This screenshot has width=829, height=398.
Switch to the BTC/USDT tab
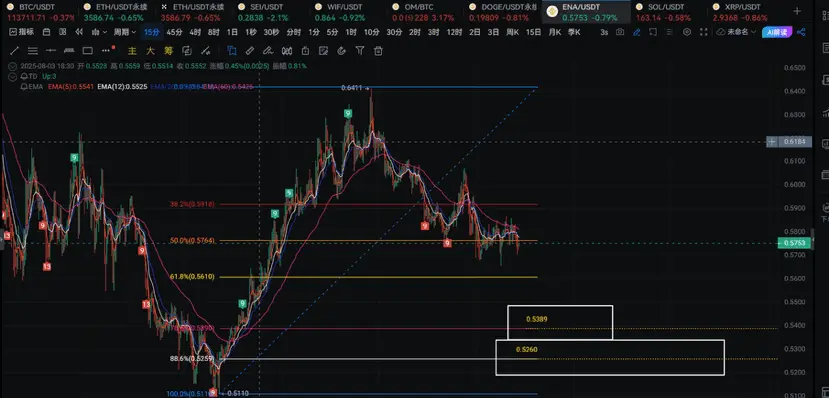pyautogui.click(x=33, y=12)
